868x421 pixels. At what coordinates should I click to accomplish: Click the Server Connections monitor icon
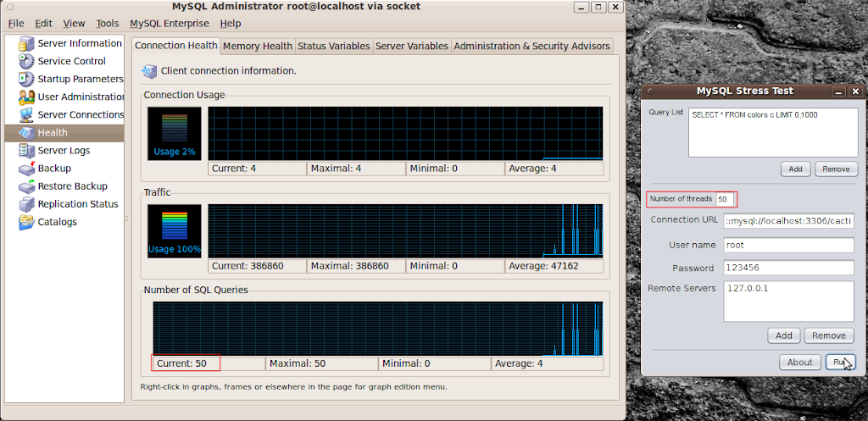tap(26, 114)
